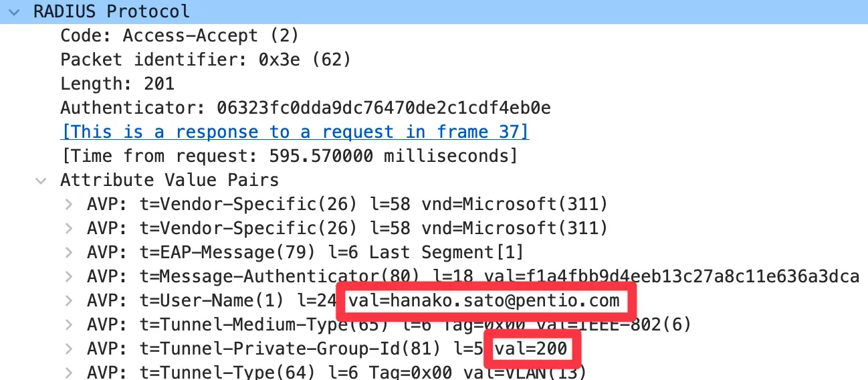Expand the User-Name AVP
The height and width of the screenshot is (380, 868).
click(68, 300)
